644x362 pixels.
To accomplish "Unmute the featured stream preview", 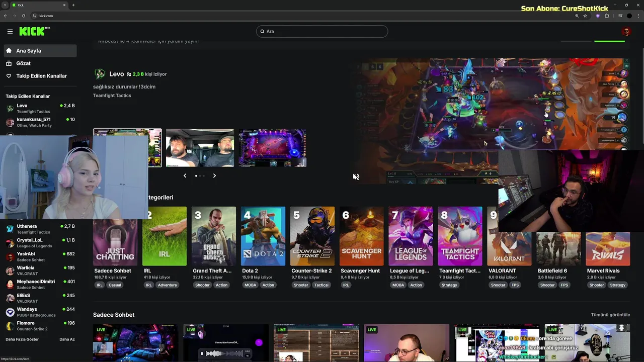I will (356, 176).
